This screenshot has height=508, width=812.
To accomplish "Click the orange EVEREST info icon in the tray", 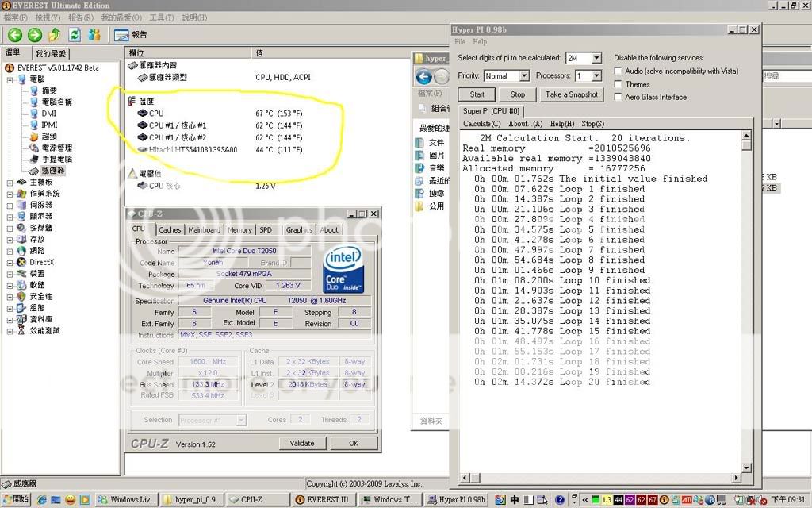I will tap(664, 500).
